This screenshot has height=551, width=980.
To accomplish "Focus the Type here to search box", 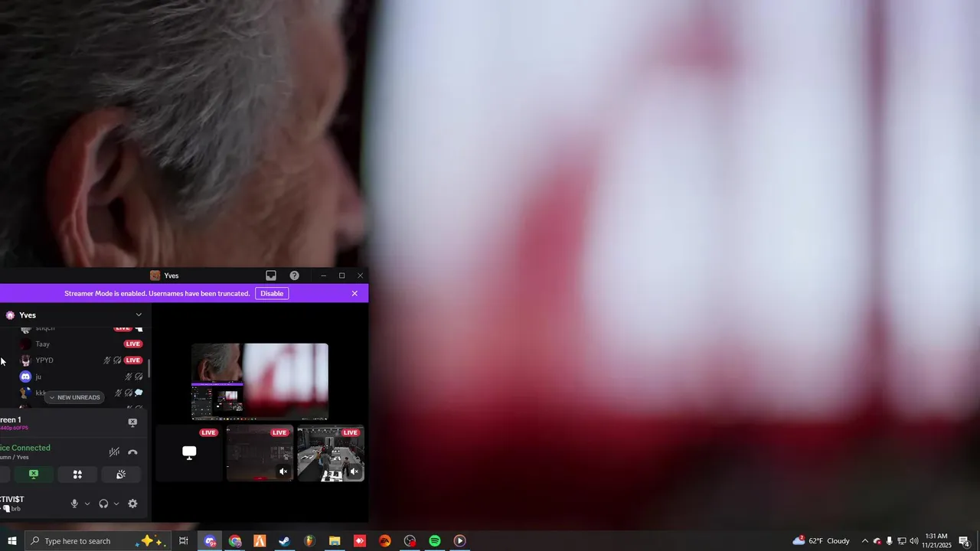I will pos(97,541).
